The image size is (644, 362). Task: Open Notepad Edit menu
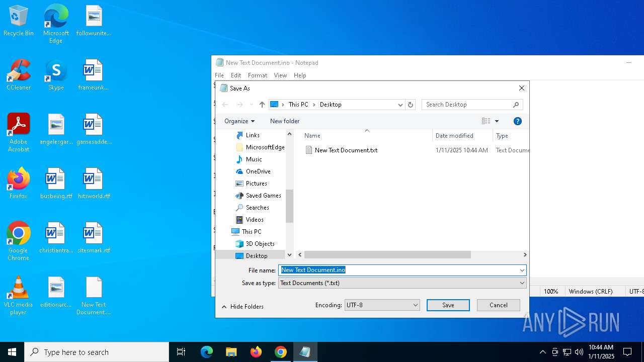236,75
